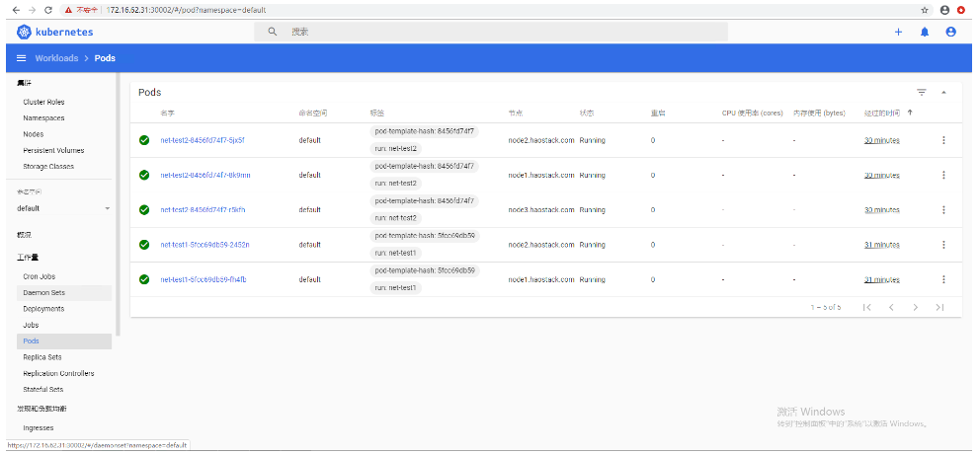The height and width of the screenshot is (455, 980).
Task: Open actions menu for pod ending 2452n
Action: [943, 245]
